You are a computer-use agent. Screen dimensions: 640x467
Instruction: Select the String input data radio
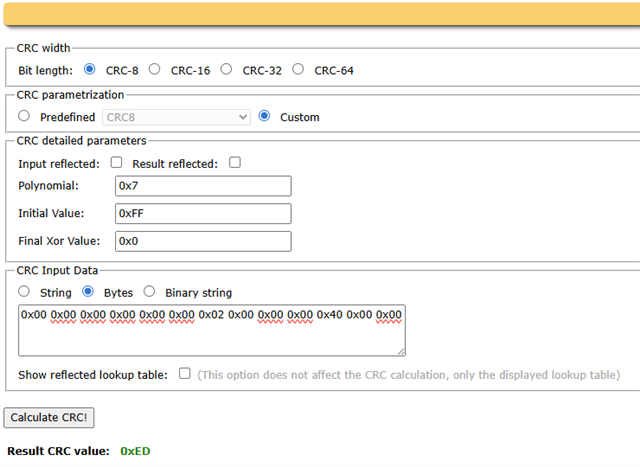tap(24, 291)
